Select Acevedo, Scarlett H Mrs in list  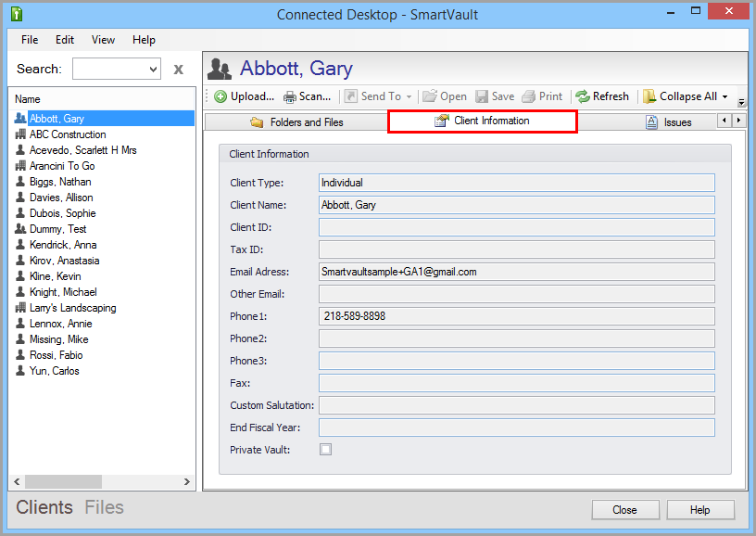pyautogui.click(x=83, y=150)
